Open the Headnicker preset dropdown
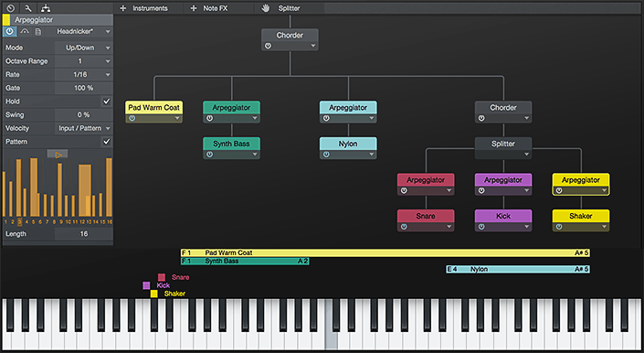The height and width of the screenshot is (353, 644). click(x=84, y=32)
